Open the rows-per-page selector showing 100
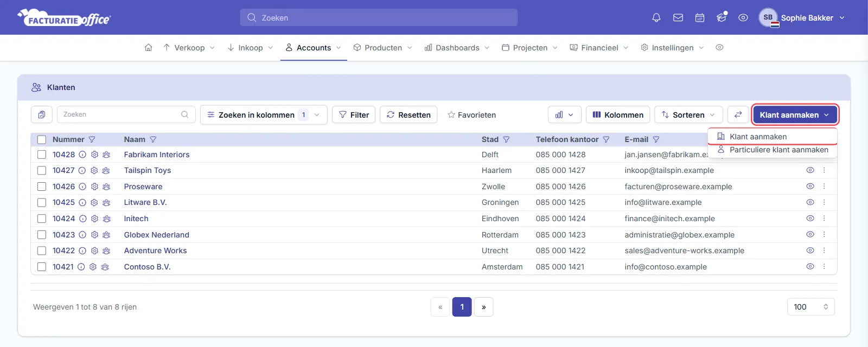Image resolution: width=868 pixels, height=347 pixels. click(810, 307)
